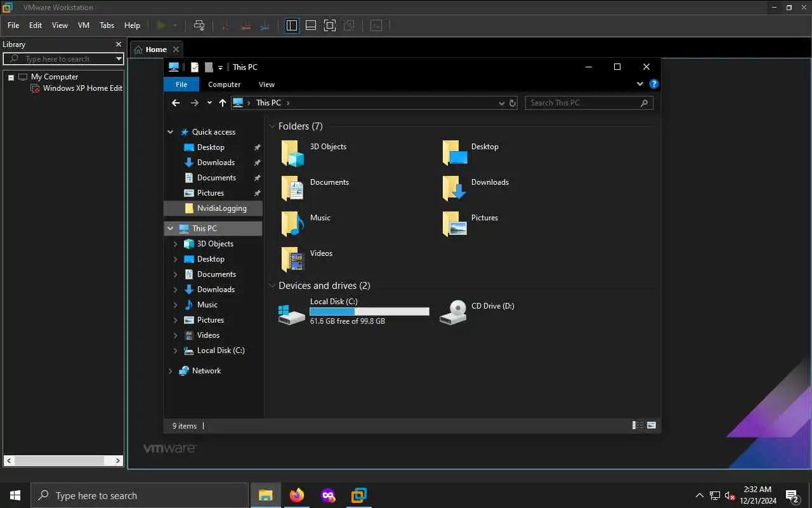The width and height of the screenshot is (812, 508).
Task: Switch to details view icon
Action: point(638,425)
